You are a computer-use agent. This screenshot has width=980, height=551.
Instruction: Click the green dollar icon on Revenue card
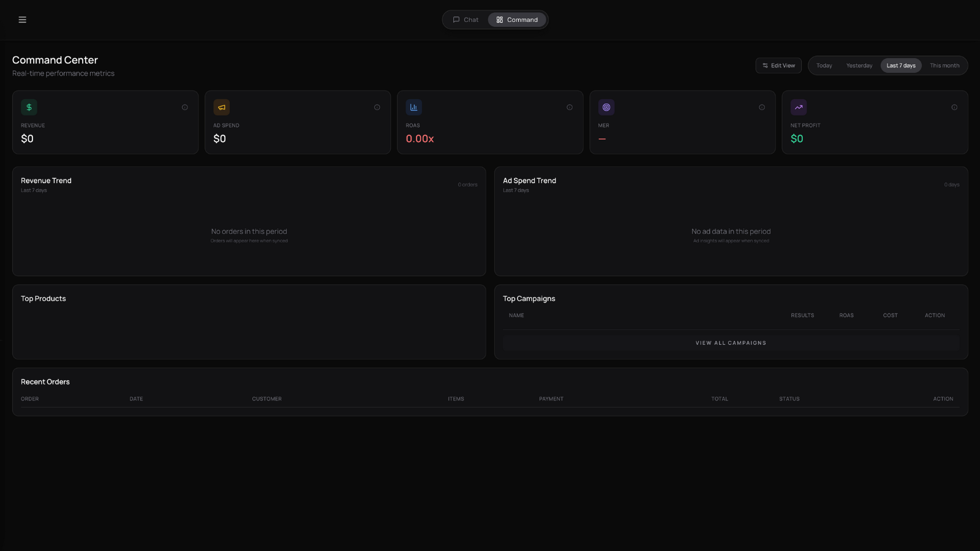pos(29,107)
